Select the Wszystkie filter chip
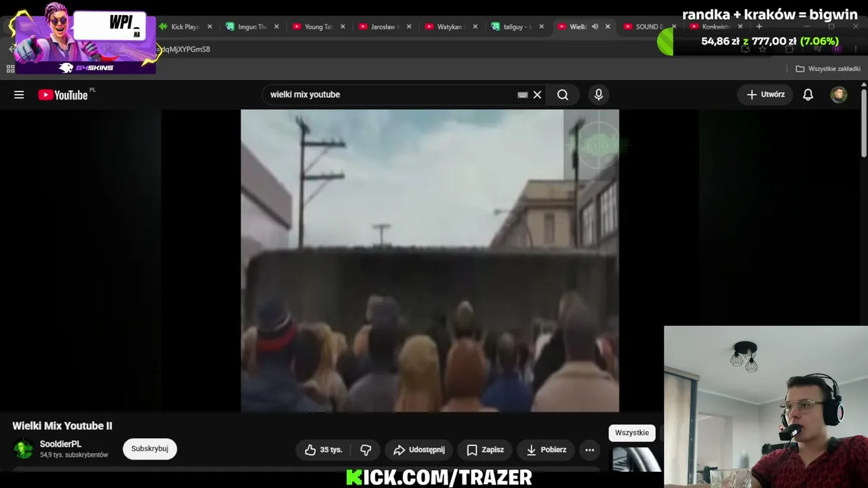Viewport: 868px width, 488px height. click(632, 432)
